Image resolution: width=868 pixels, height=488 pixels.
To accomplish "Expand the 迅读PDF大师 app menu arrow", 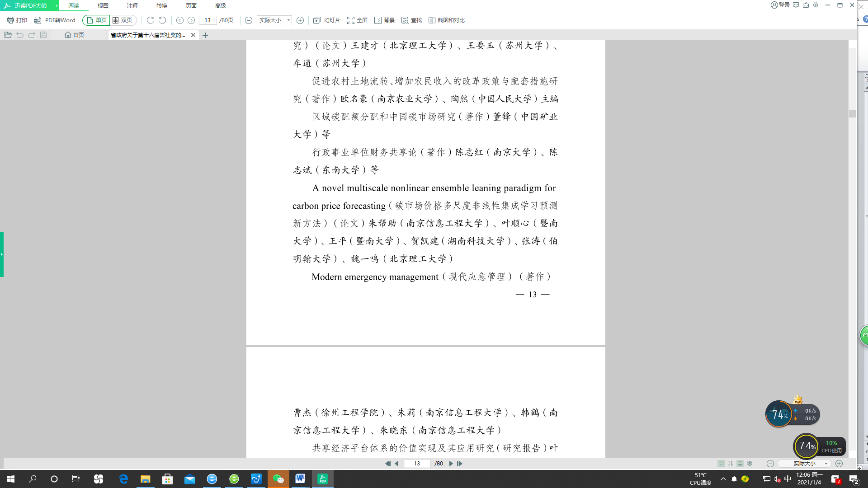I will [57, 6].
